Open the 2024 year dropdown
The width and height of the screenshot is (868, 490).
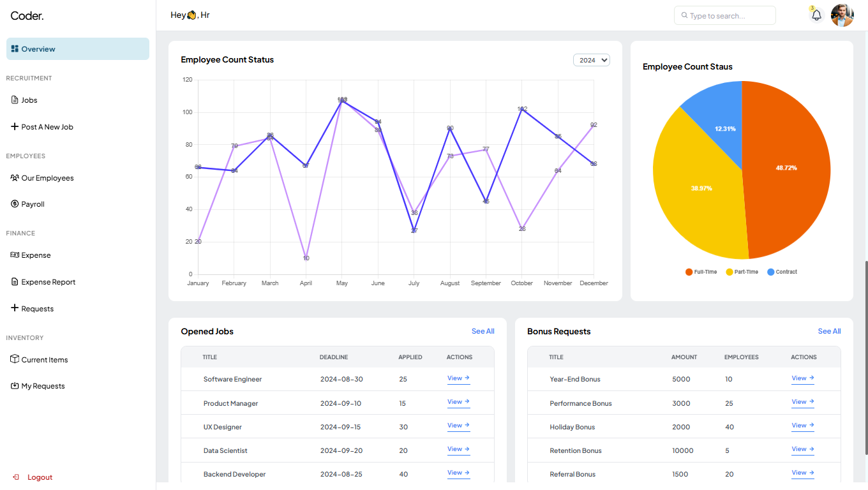pyautogui.click(x=592, y=60)
